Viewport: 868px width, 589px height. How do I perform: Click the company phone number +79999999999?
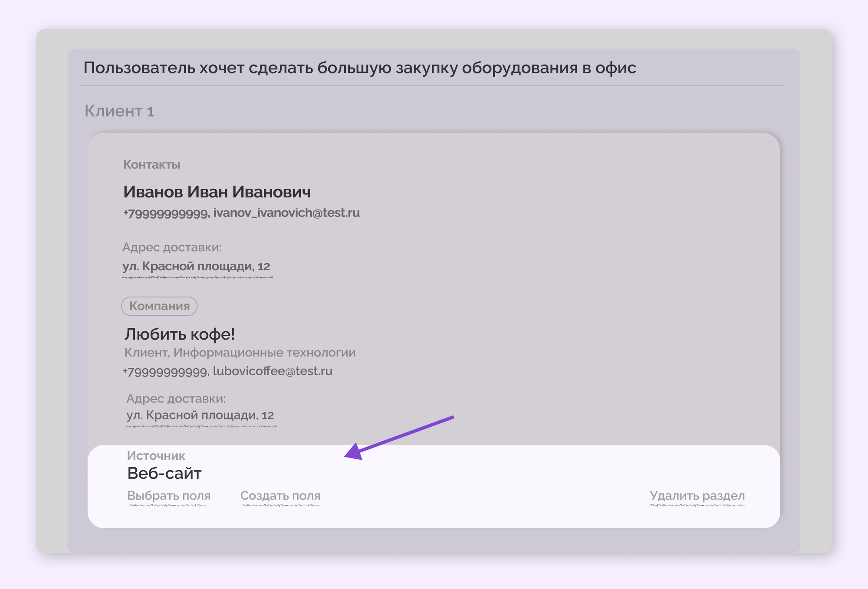point(165,371)
